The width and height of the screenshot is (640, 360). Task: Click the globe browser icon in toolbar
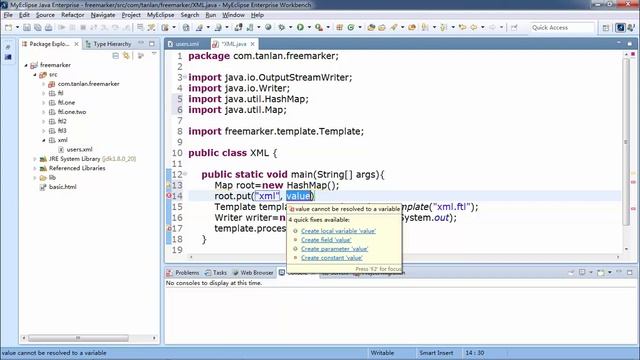268,27
